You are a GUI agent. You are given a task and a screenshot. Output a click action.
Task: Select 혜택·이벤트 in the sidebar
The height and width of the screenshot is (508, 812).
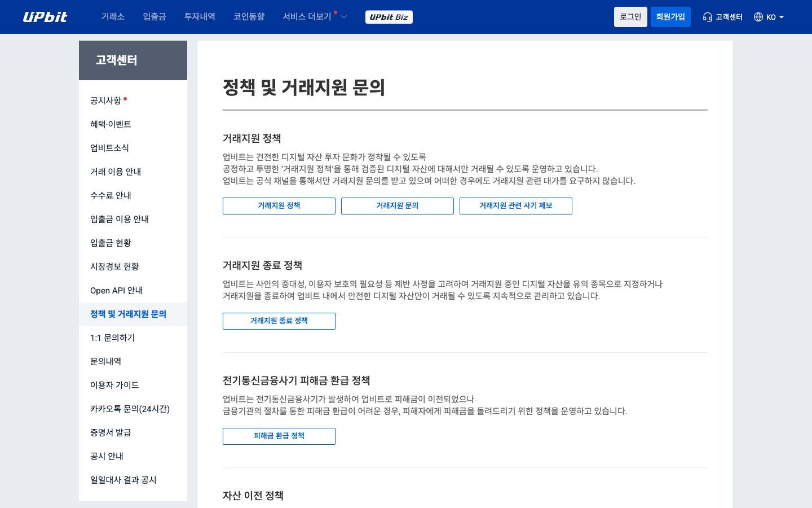pos(133,124)
